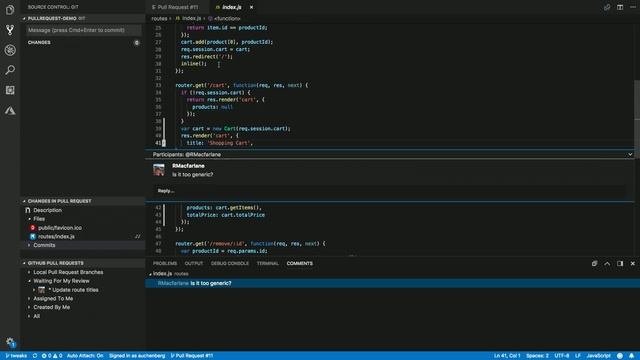Close the index.js editor tab
This screenshot has height=360, width=640.
click(251, 7)
